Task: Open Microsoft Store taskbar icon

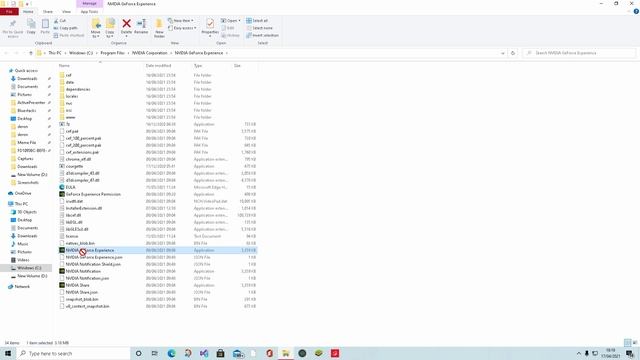Action: pyautogui.click(x=220, y=353)
